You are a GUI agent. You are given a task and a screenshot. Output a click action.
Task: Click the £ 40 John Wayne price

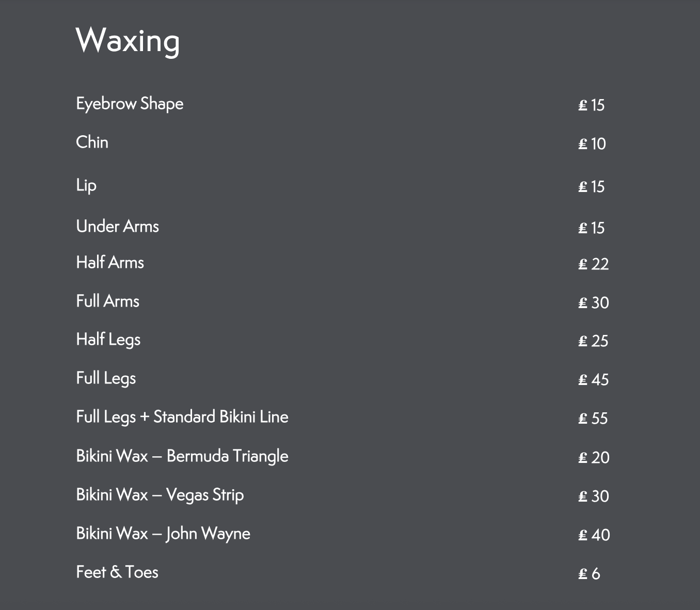(x=594, y=535)
